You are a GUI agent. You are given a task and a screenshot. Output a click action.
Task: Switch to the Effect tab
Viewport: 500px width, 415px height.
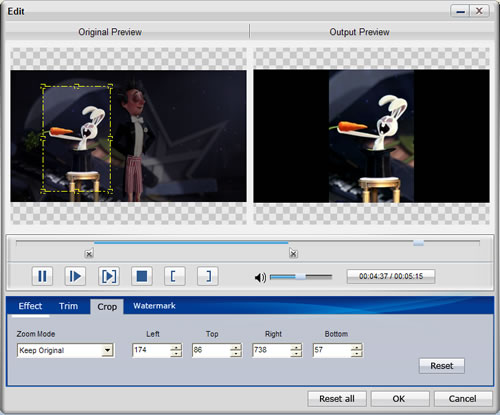coord(30,306)
